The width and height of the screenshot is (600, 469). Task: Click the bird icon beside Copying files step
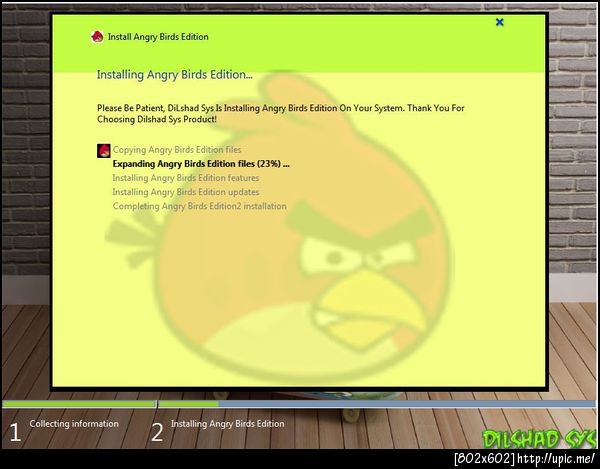(x=104, y=151)
